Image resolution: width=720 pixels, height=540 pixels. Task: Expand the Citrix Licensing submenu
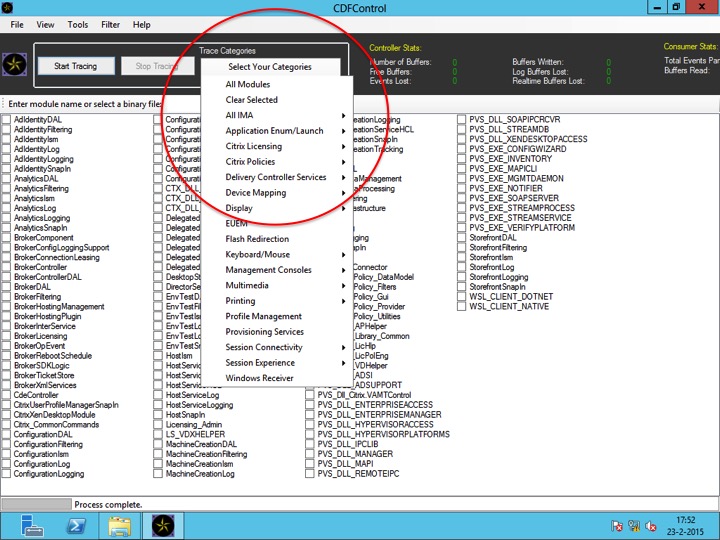277,146
